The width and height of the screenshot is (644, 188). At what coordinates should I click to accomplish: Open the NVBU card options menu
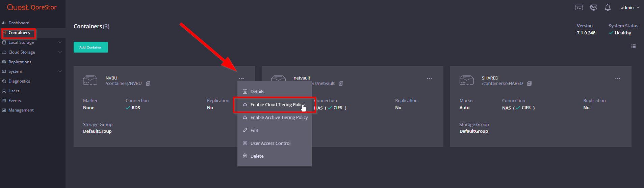click(x=241, y=79)
